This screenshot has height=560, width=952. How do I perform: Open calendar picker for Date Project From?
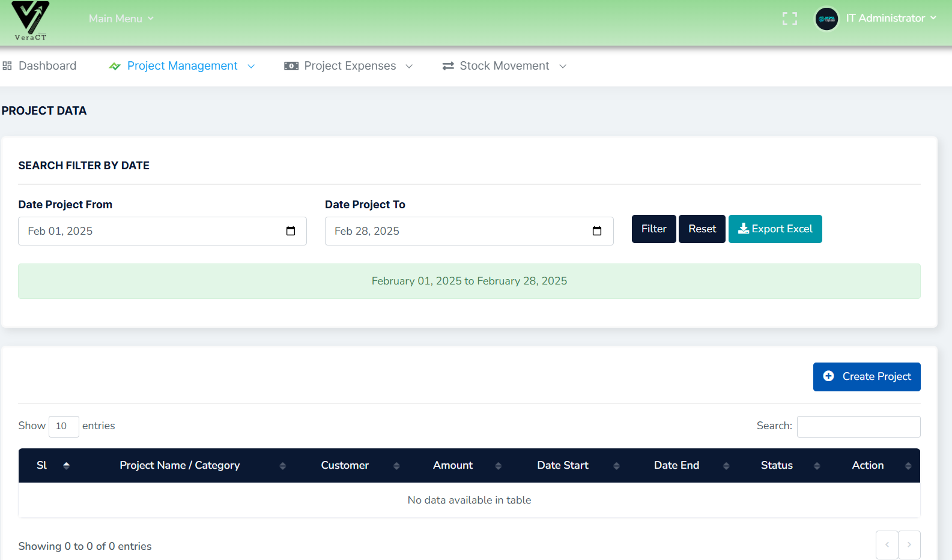[x=291, y=231]
